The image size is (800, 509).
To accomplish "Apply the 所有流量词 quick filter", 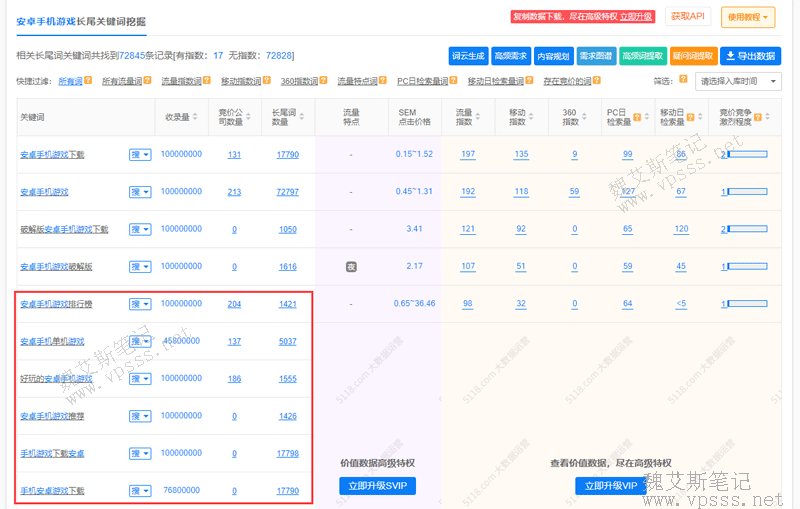I will (x=122, y=81).
